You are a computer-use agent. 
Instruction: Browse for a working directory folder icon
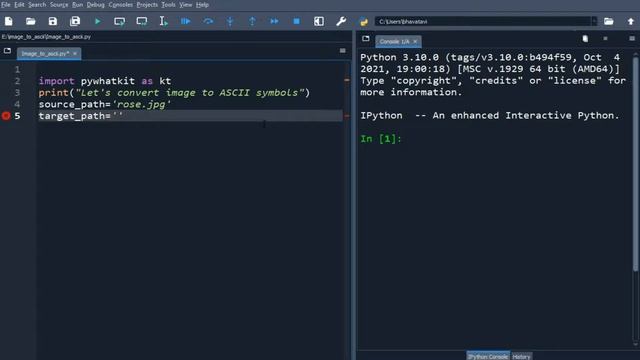coord(609,21)
